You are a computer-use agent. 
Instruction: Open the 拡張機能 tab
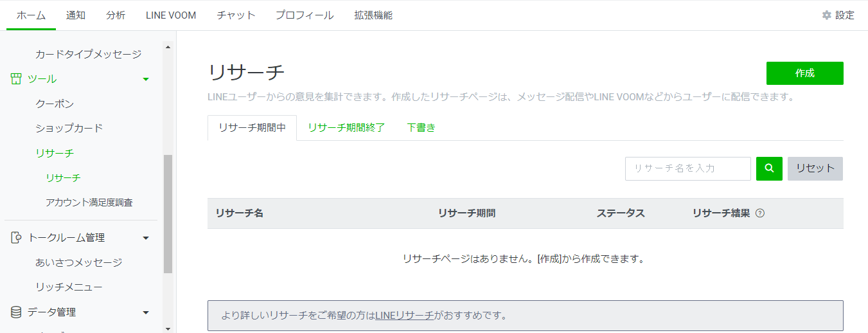click(x=373, y=15)
